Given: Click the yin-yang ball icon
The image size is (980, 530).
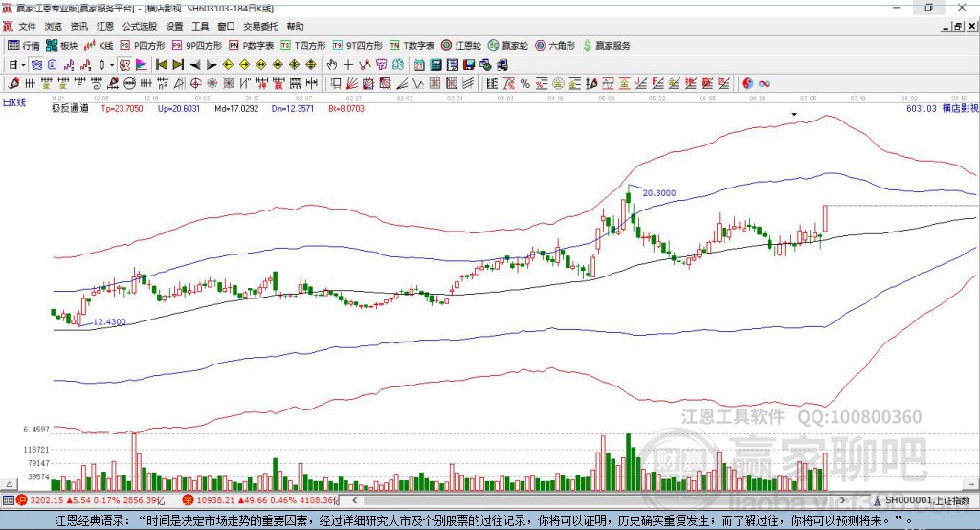Looking at the screenshot, I should pyautogui.click(x=747, y=84).
